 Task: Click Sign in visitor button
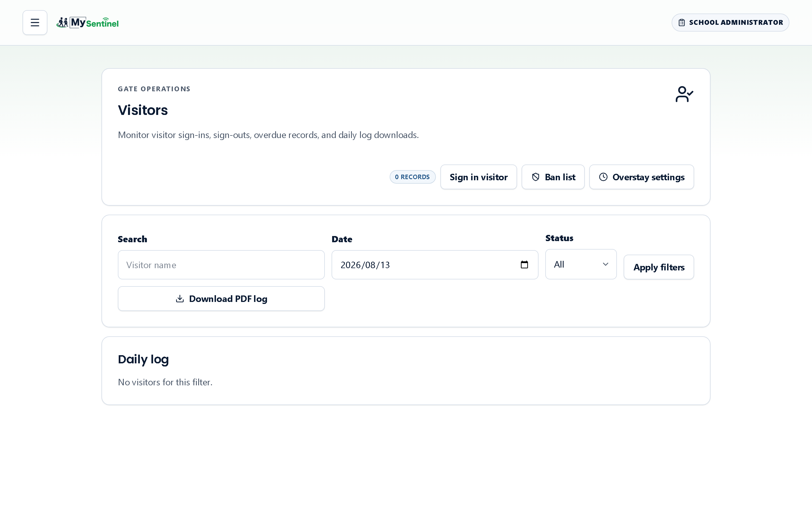pos(478,177)
